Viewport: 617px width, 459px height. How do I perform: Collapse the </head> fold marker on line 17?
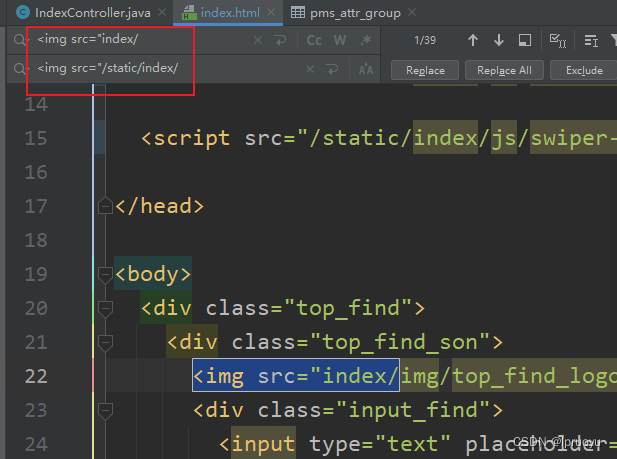coord(105,206)
